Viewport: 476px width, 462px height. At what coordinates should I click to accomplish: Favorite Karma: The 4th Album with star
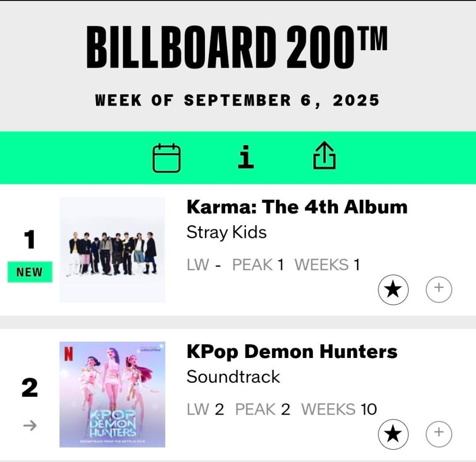[393, 289]
